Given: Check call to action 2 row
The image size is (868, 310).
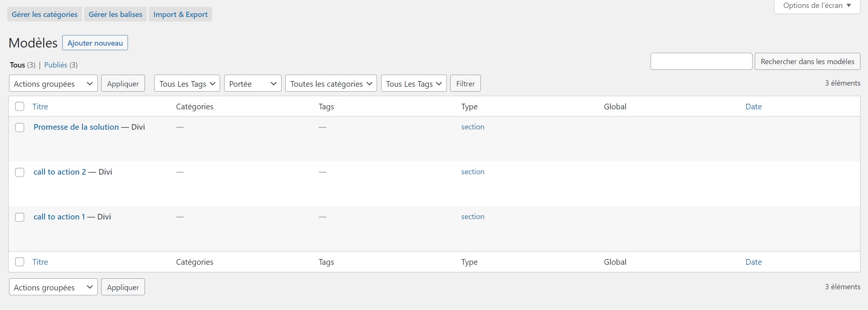Looking at the screenshot, I should pyautogui.click(x=20, y=172).
